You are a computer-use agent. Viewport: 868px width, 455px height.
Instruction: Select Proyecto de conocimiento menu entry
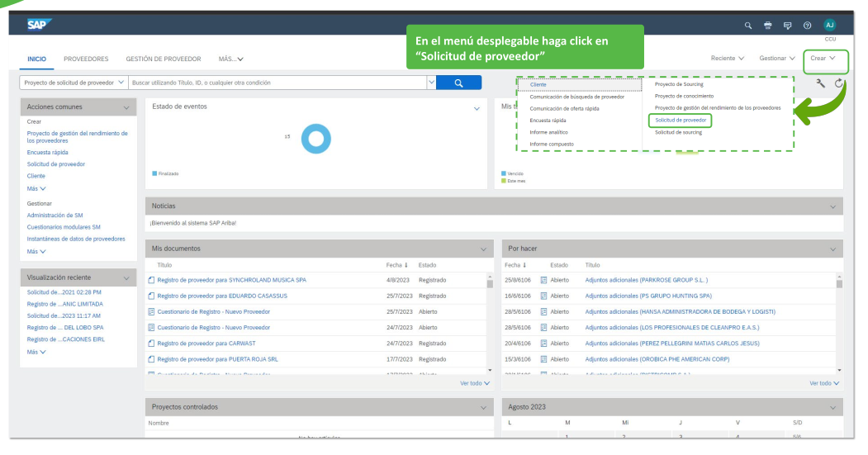[684, 96]
